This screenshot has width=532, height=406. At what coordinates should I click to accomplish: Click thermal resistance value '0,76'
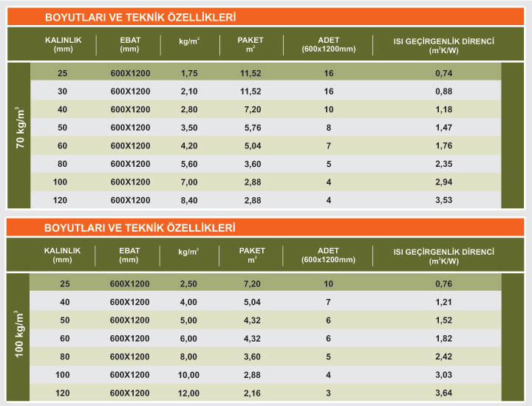click(x=444, y=284)
